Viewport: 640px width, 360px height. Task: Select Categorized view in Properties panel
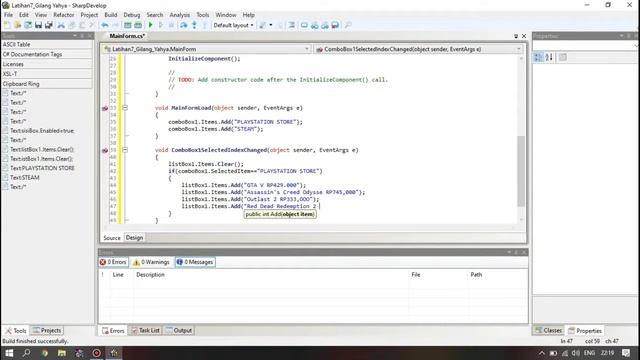(539, 57)
